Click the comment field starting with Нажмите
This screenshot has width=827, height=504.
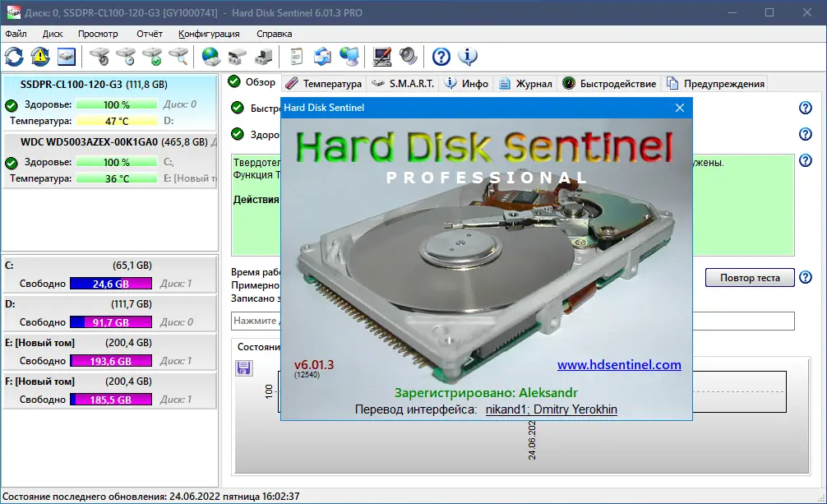point(513,321)
